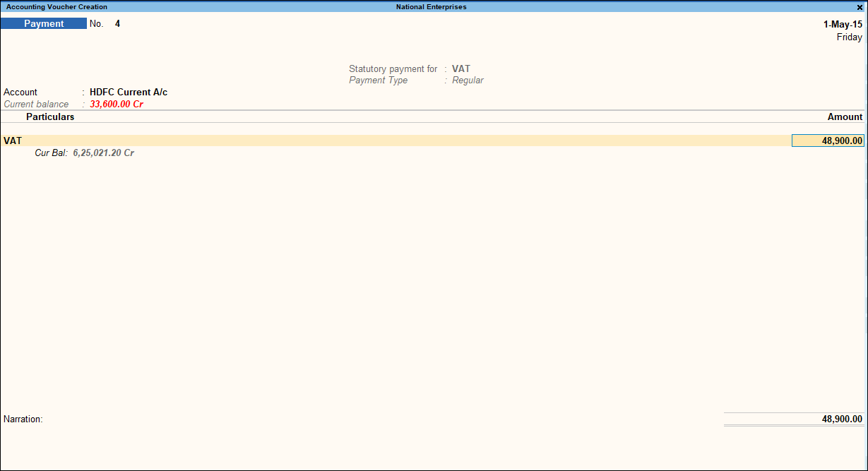868x471 pixels.
Task: Select the Regular payment type value
Action: pos(468,81)
